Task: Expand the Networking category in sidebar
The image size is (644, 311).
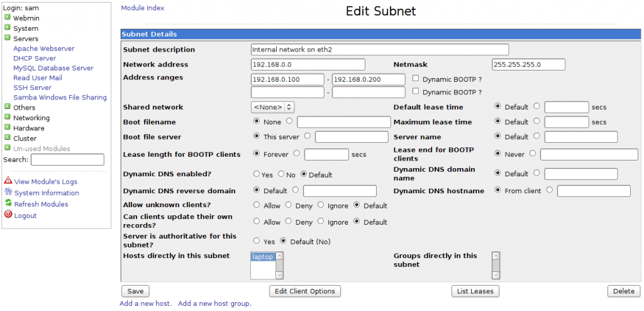Action: pyautogui.click(x=8, y=118)
